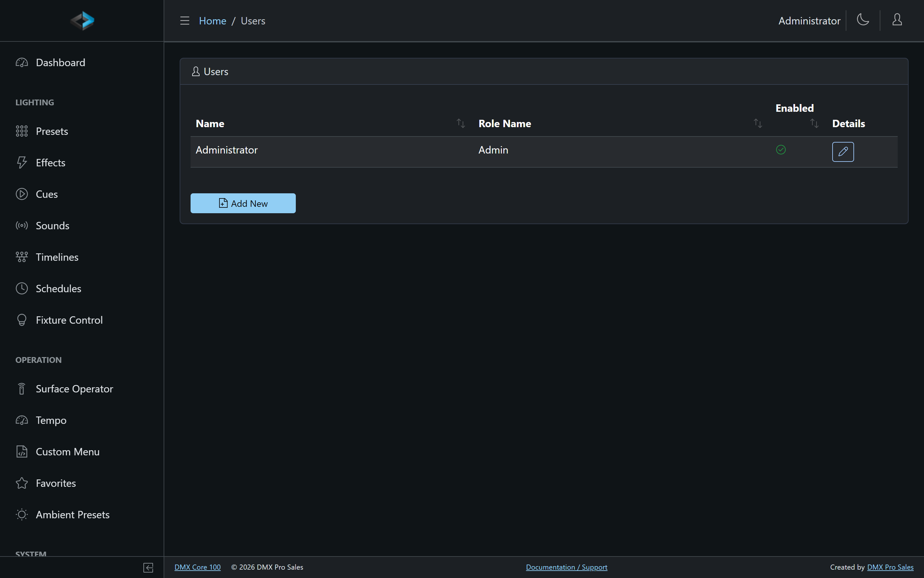Image resolution: width=924 pixels, height=578 pixels.
Task: Click the Timelines icon in sidebar
Action: click(22, 257)
